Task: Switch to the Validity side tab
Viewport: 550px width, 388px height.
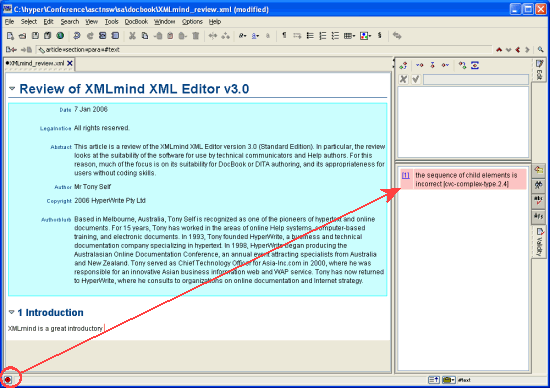Action: 539,242
